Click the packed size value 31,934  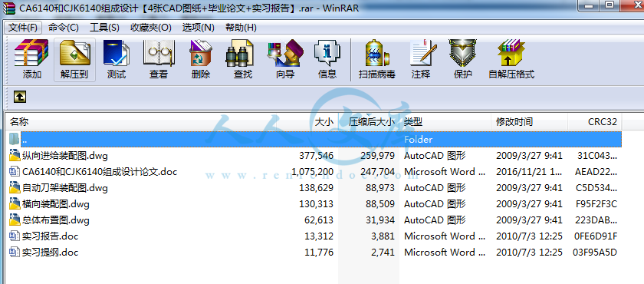click(x=380, y=220)
